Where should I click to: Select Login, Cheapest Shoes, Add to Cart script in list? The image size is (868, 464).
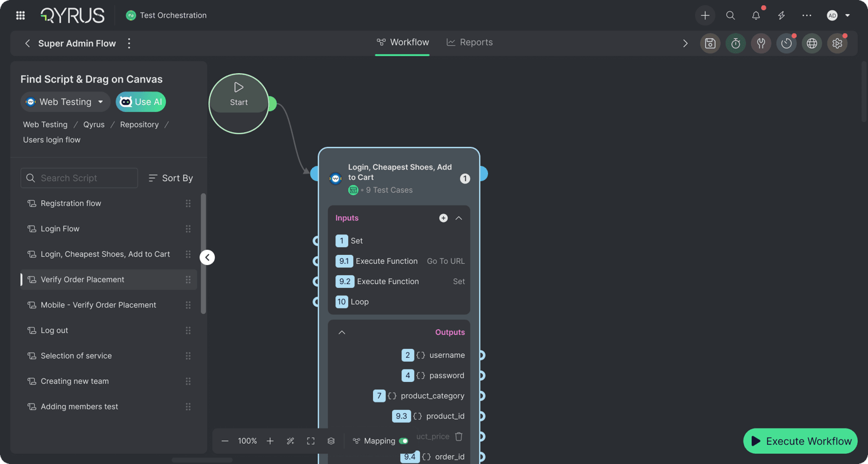109,254
